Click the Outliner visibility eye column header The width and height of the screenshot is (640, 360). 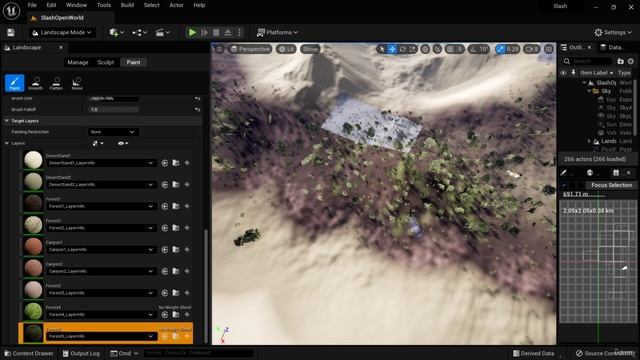pos(563,73)
